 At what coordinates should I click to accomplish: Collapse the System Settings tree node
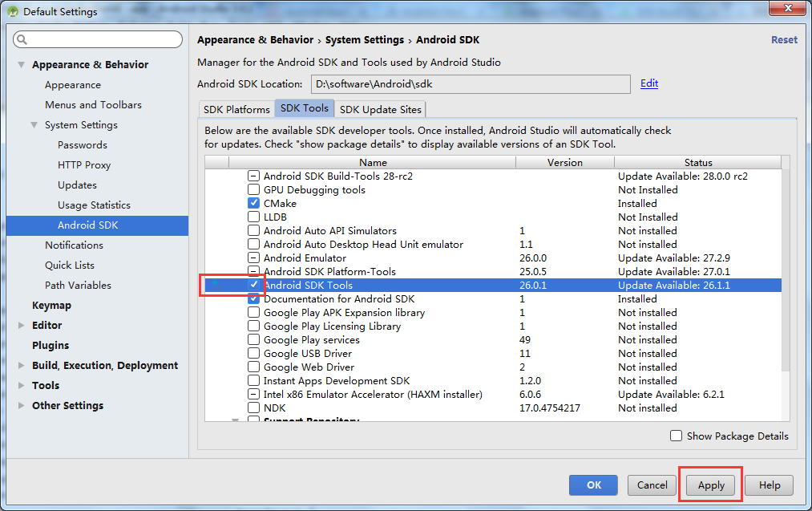point(34,125)
